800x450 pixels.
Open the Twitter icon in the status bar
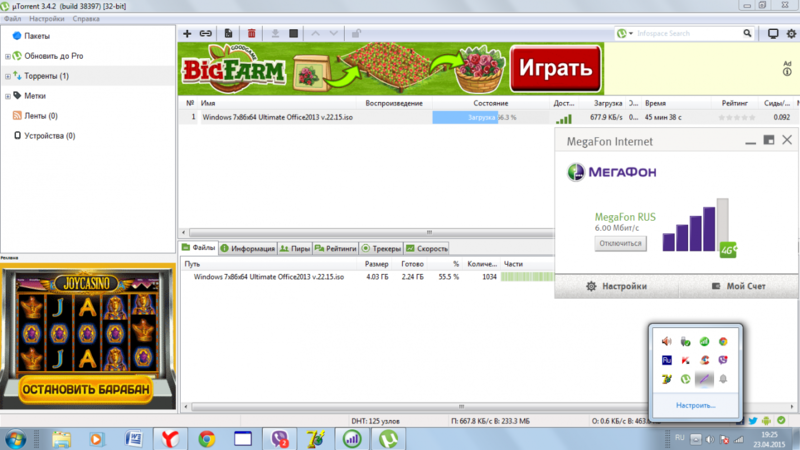click(x=753, y=421)
